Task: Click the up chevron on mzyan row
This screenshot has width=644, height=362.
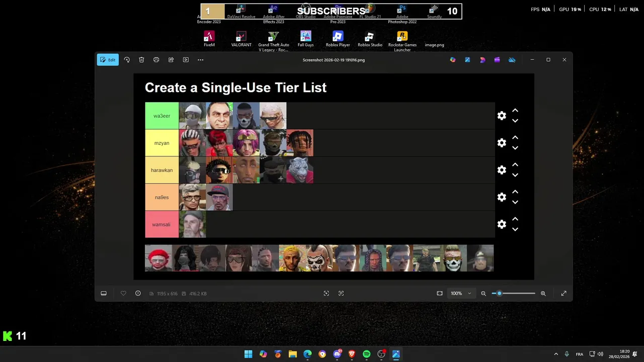Action: pyautogui.click(x=515, y=138)
